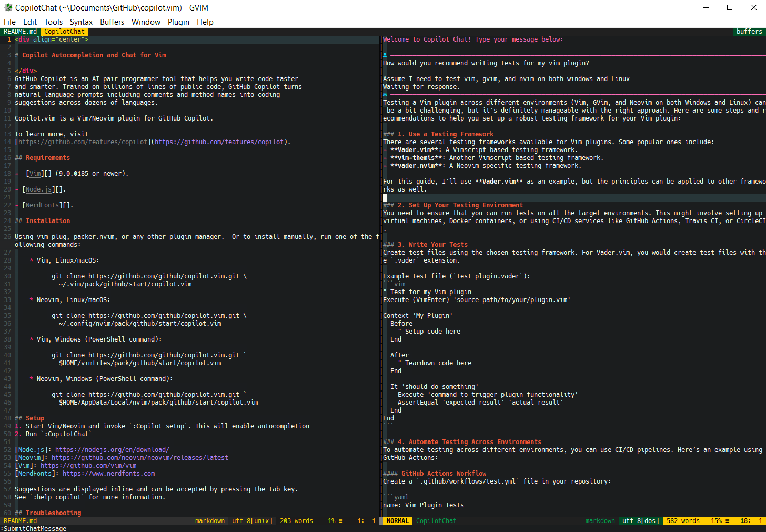This screenshot has width=766, height=532.
Task: Click the github.com/vim/vim URL
Action: pos(88,466)
